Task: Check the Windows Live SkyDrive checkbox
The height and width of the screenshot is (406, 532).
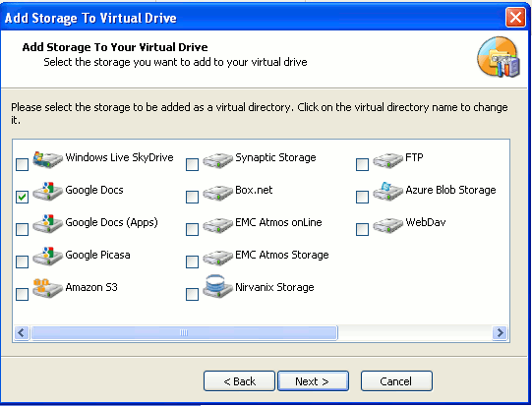Action: pyautogui.click(x=23, y=164)
